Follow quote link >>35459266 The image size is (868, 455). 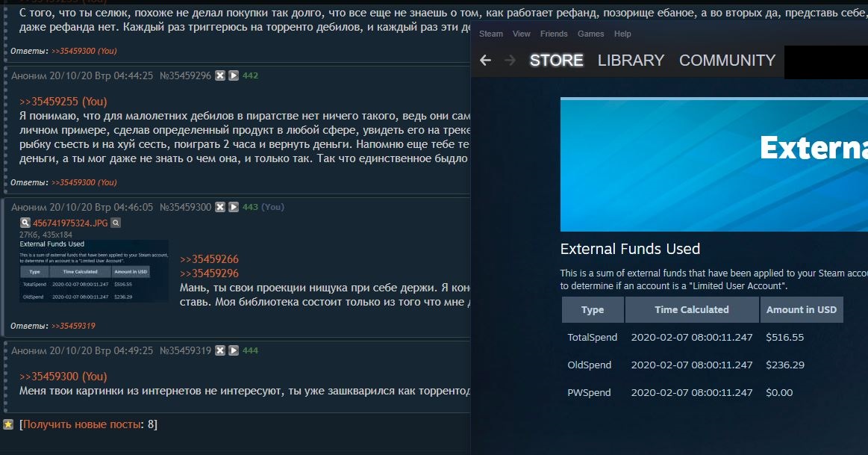click(x=209, y=259)
